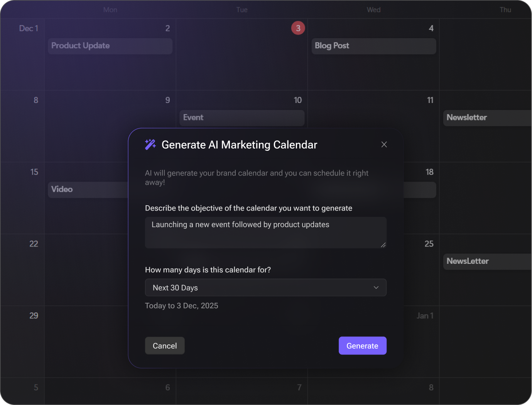Click the Wed column header
This screenshot has width=532, height=405.
tap(373, 10)
